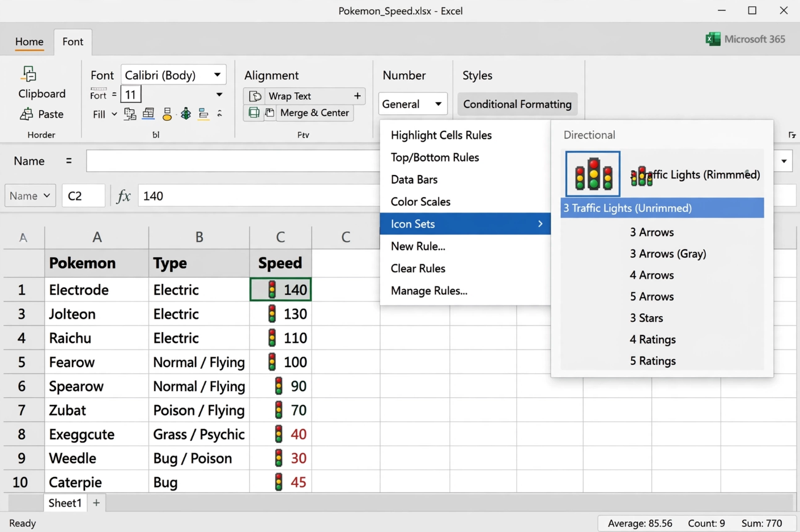Expand the Fill dropdown chevron
The height and width of the screenshot is (532, 800).
[114, 114]
